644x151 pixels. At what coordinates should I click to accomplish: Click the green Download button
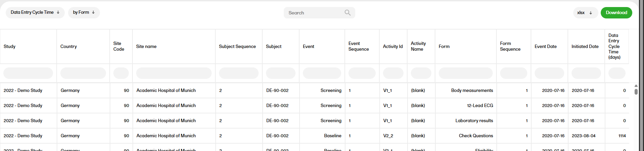(616, 13)
